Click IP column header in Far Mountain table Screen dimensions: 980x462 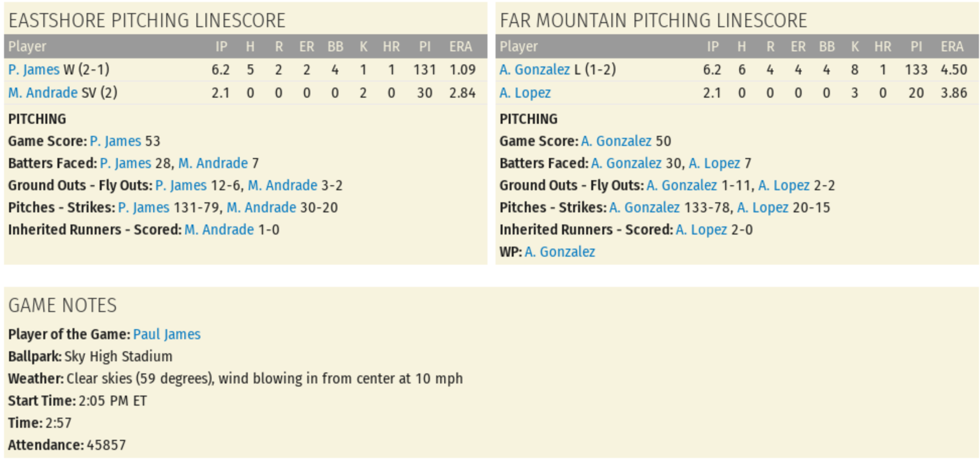click(x=712, y=47)
